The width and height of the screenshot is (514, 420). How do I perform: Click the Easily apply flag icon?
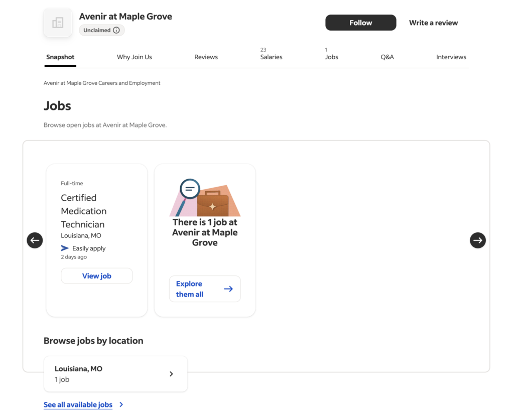pyautogui.click(x=64, y=248)
